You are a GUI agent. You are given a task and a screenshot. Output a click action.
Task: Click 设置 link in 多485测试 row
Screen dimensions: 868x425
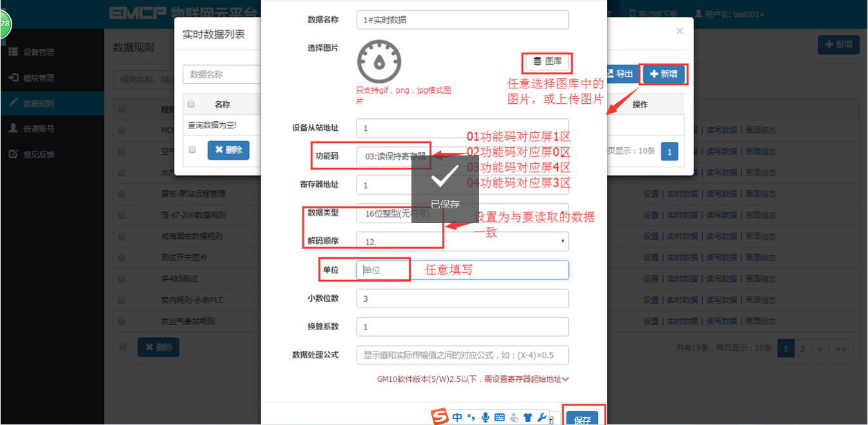tap(651, 279)
